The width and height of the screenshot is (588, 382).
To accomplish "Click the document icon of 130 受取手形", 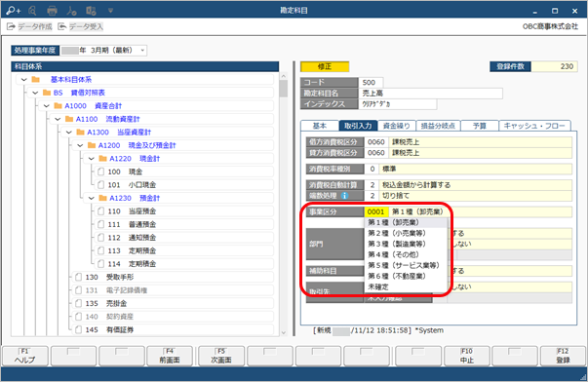I will tap(78, 277).
